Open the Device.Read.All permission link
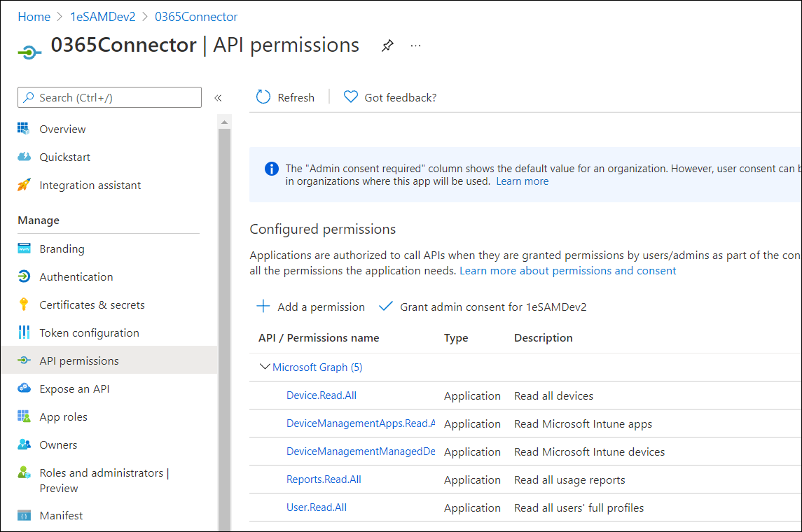802x532 pixels. 322,395
